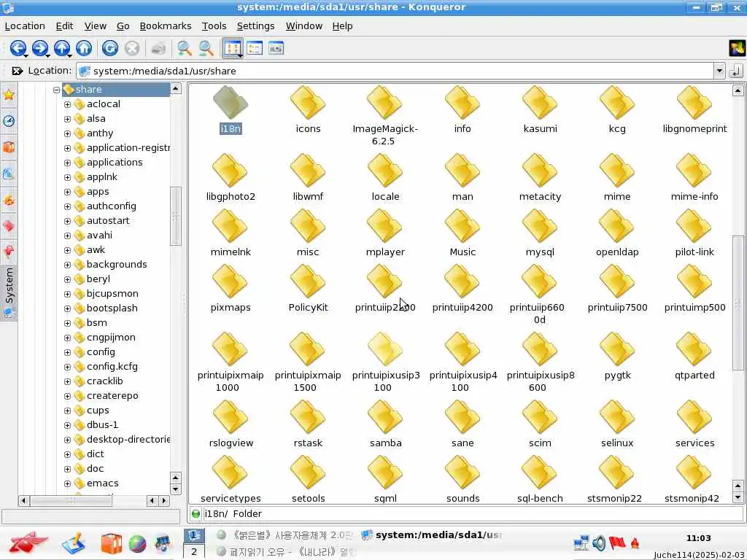Select the mysql folder
747x560 pixels.
coord(540,233)
